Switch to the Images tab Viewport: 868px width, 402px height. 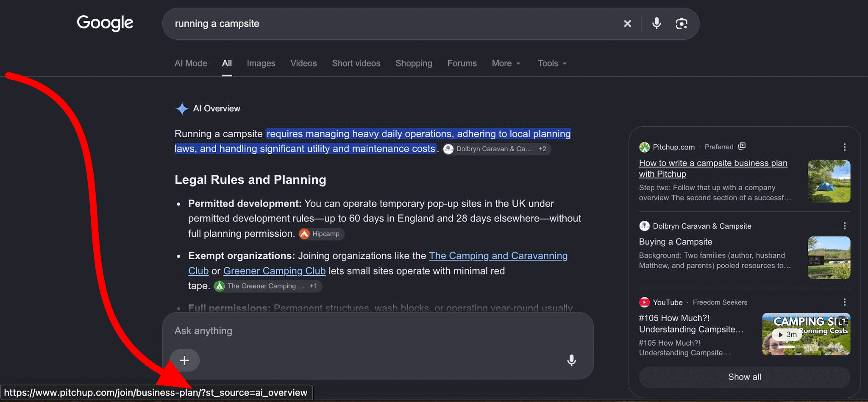coord(261,64)
